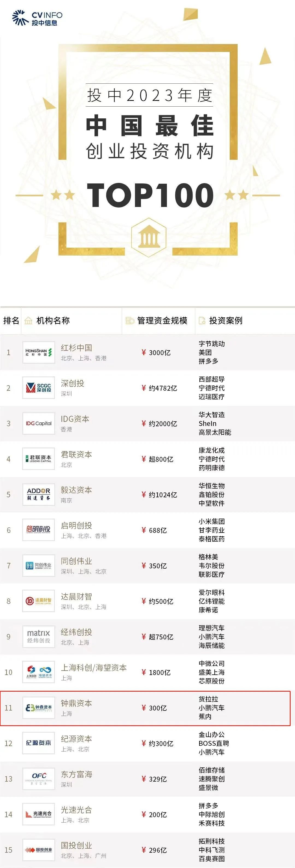This screenshot has height=868, width=295.
Task: Click the matrix 经纬创投 logo
Action: pos(39,637)
